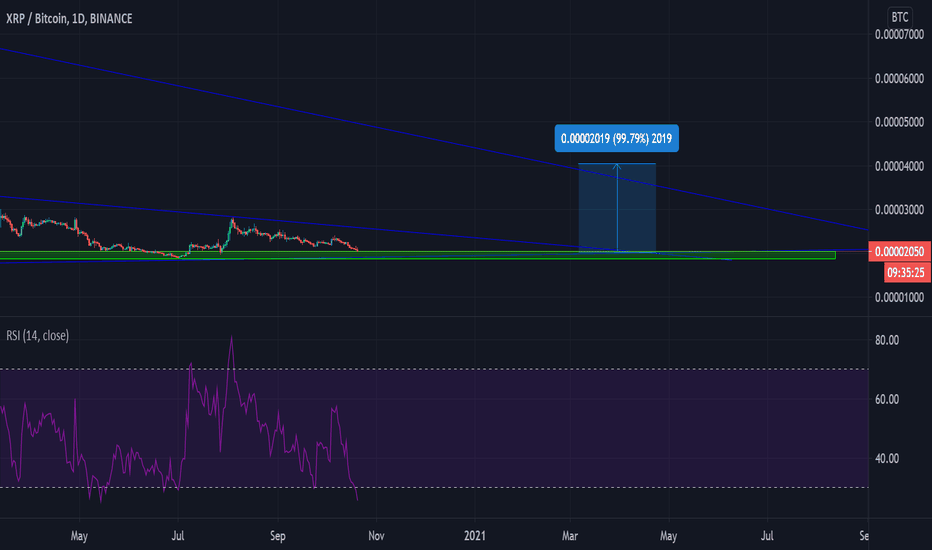Click the RSI (14, close) indicator label
932x550 pixels.
tap(37, 335)
